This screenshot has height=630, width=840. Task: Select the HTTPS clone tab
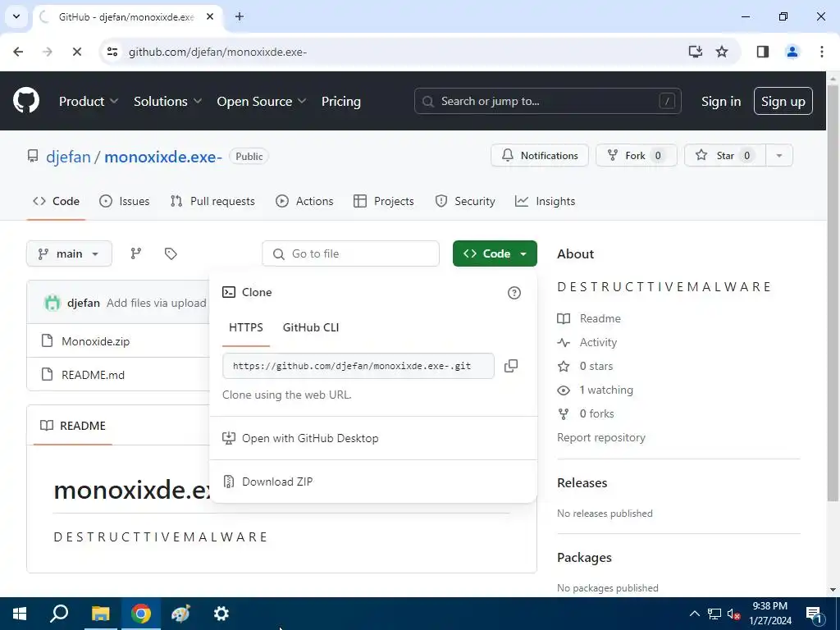coord(246,327)
